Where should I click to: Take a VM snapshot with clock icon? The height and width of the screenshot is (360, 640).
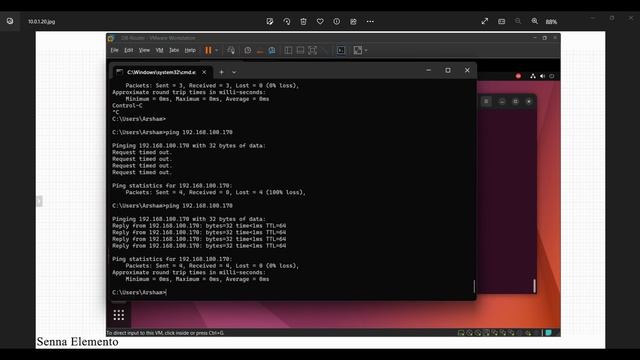[x=248, y=50]
